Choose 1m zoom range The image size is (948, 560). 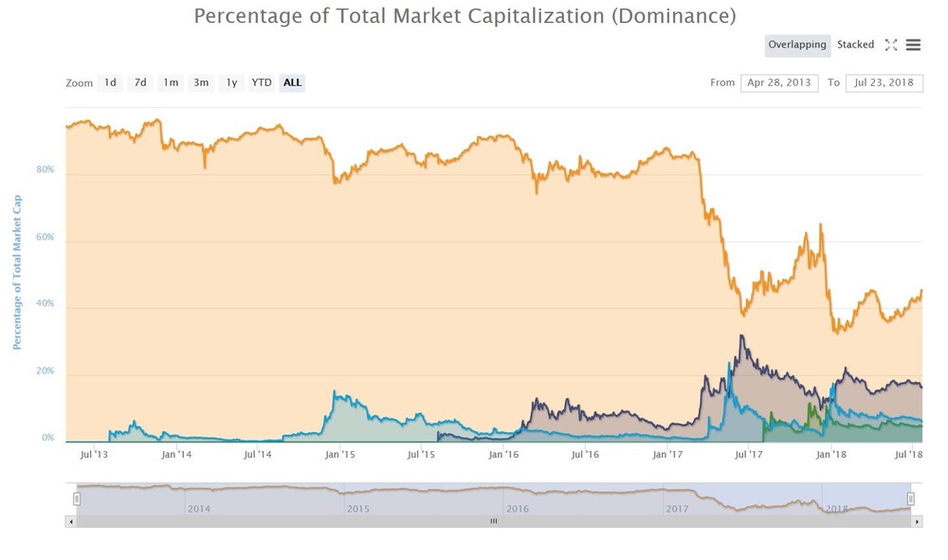click(x=171, y=82)
